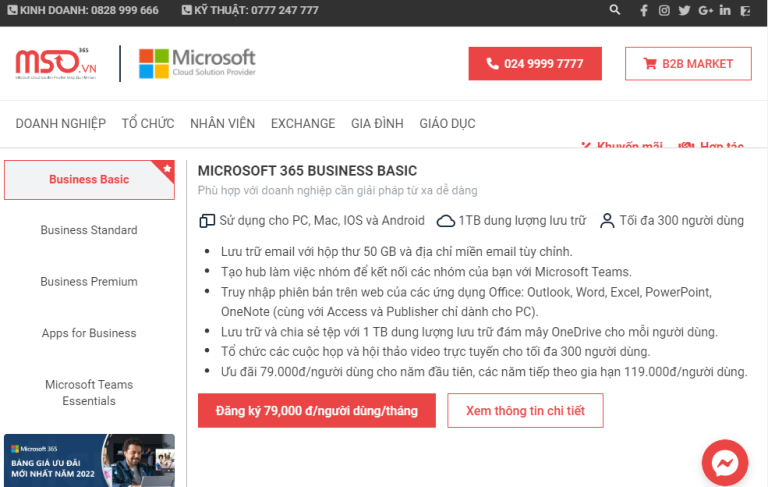The width and height of the screenshot is (768, 487).
Task: Click Đăng ký 79,000 đ/người dùng/tháng
Action: [x=317, y=411]
